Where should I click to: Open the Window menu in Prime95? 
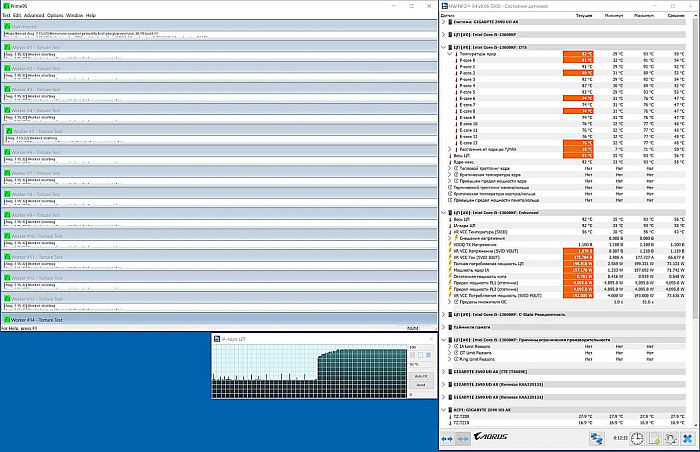click(x=75, y=15)
